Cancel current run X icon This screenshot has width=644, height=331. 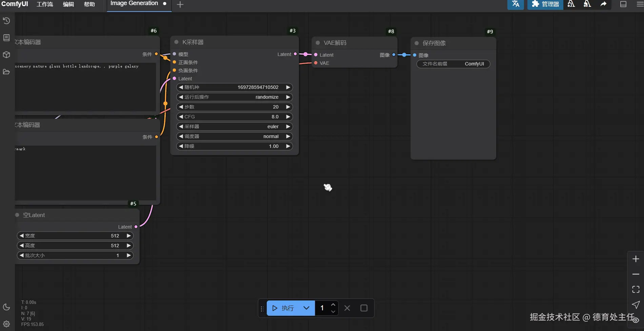click(347, 308)
